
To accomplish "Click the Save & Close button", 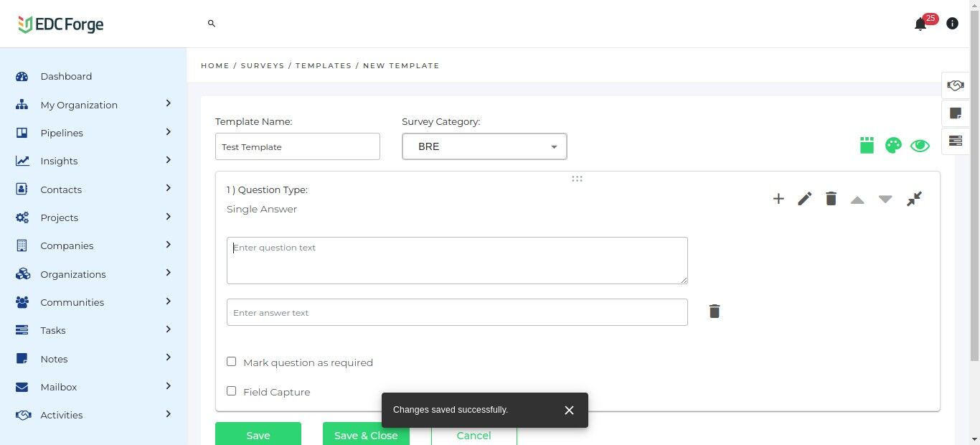I will (366, 434).
